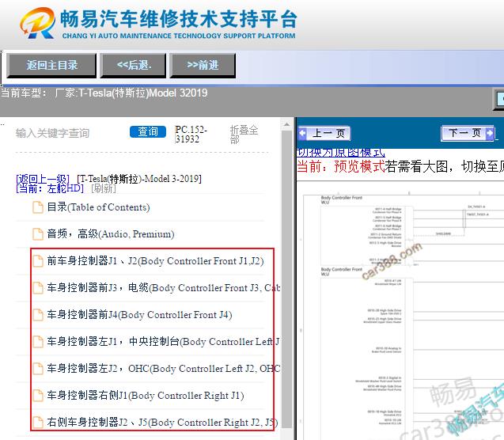Open Body Controller Left J1 console entry
Image resolution: width=504 pixels, height=440 pixels.
(163, 341)
